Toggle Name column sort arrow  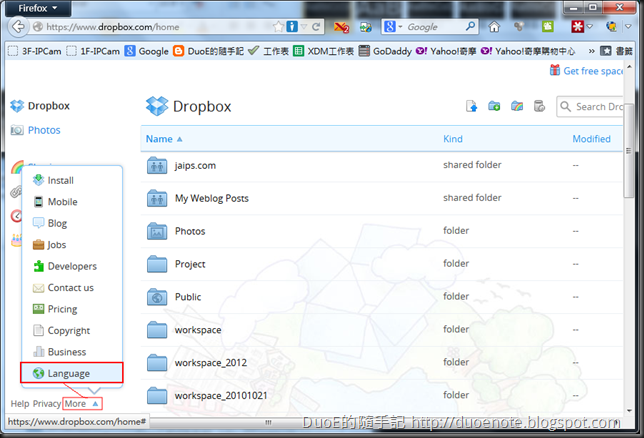(179, 139)
